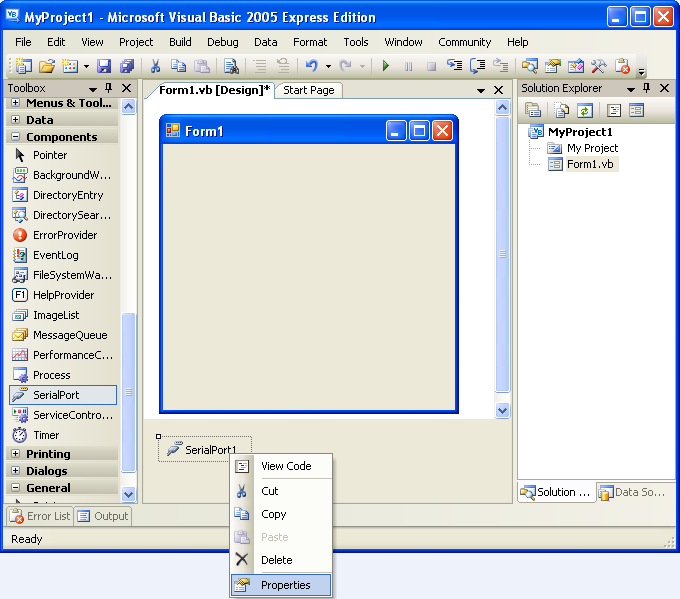
Task: Click View Designer icon in Solution Explorer
Action: point(637,110)
